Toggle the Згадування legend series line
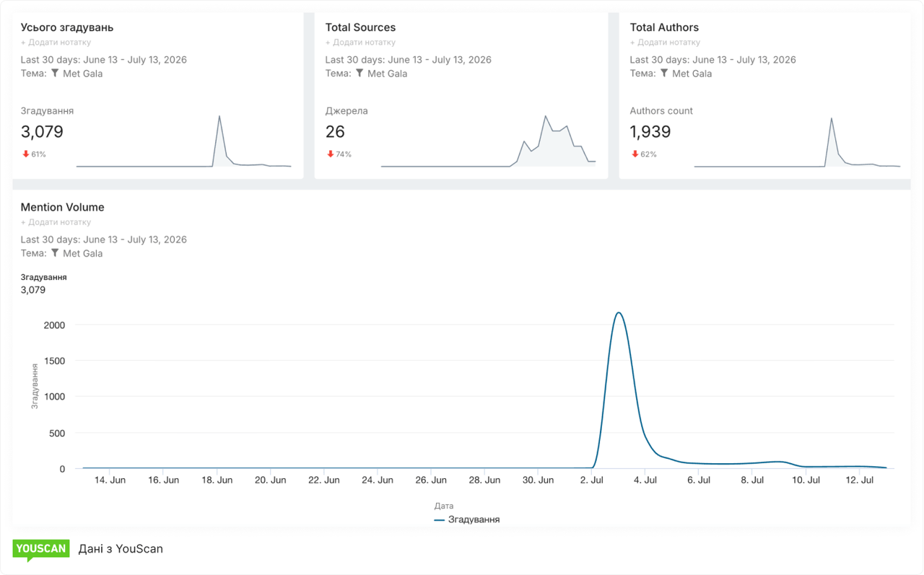 coord(467,519)
